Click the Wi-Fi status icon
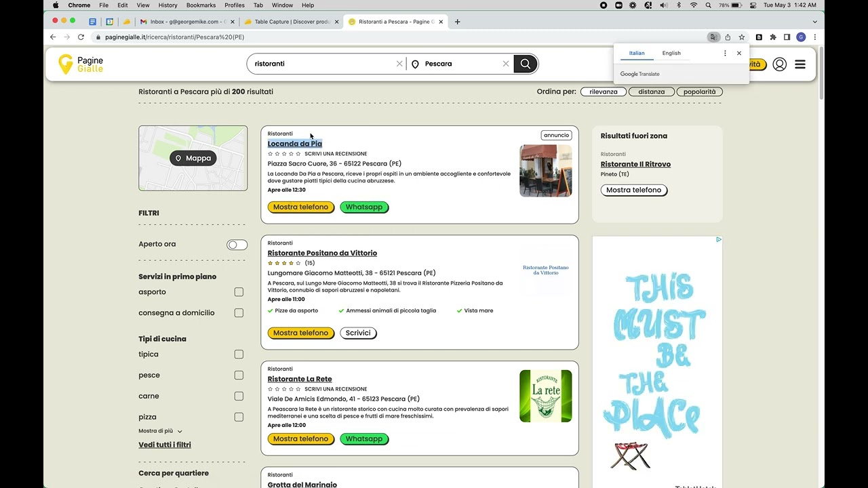Screen dimensions: 868x488 (x=694, y=5)
